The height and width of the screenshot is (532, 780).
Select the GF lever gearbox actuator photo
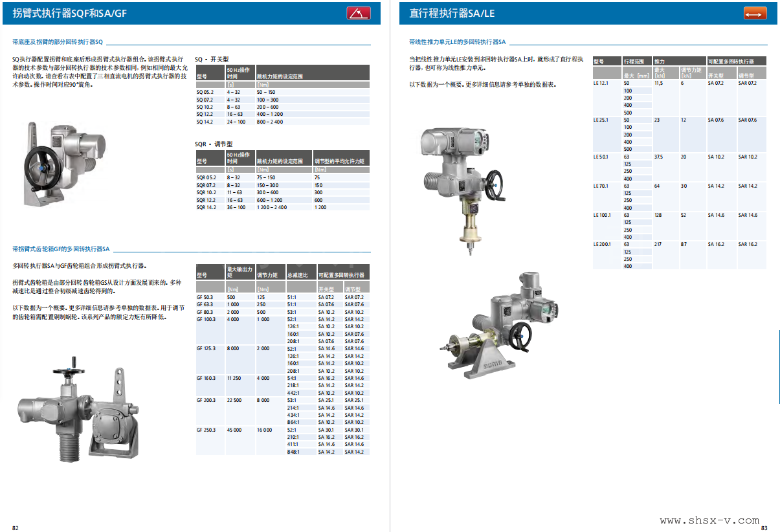point(80,410)
